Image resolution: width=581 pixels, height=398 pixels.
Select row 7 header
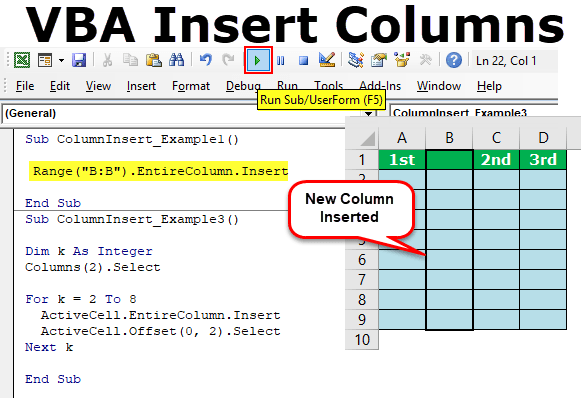coord(362,279)
